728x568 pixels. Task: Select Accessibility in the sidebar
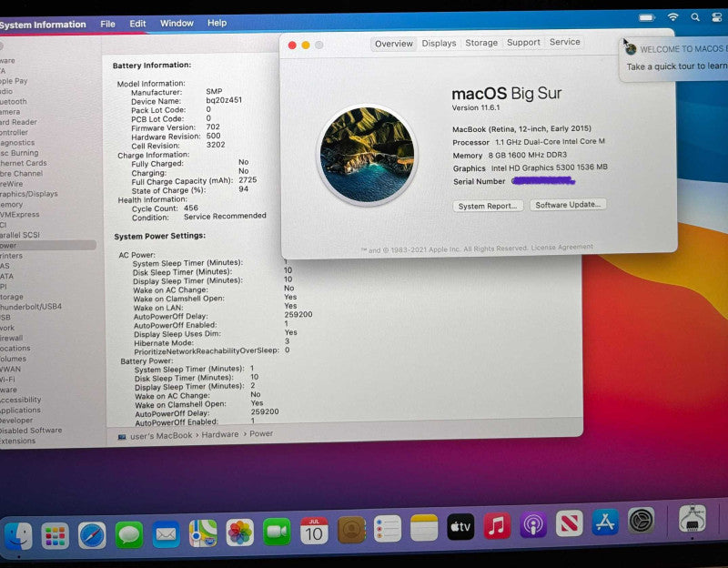click(20, 400)
